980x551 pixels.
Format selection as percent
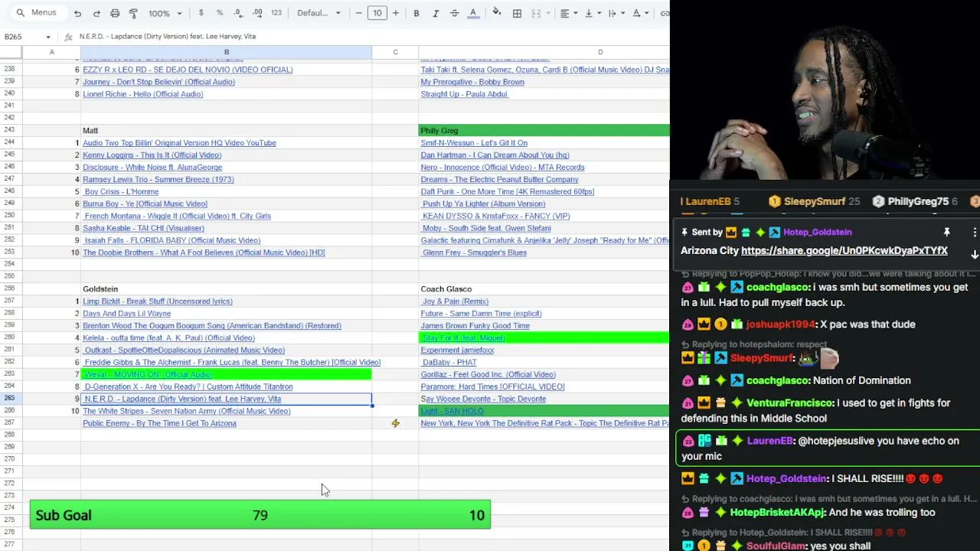point(220,13)
